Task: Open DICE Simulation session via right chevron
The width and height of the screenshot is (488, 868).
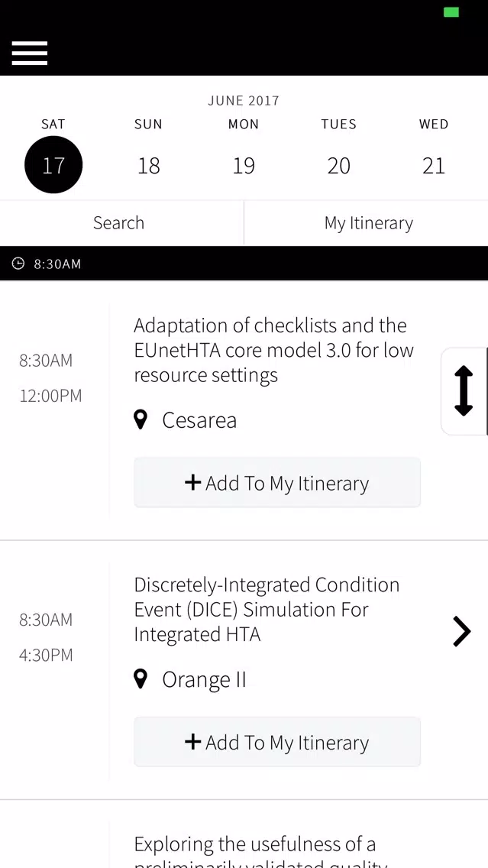Action: click(461, 632)
